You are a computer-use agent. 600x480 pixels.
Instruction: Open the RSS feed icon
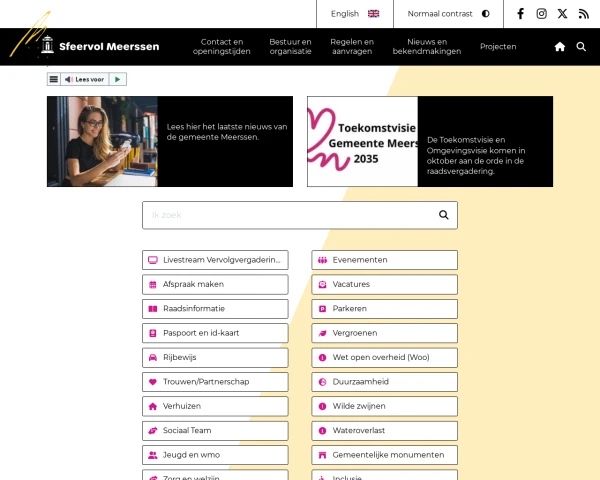584,14
